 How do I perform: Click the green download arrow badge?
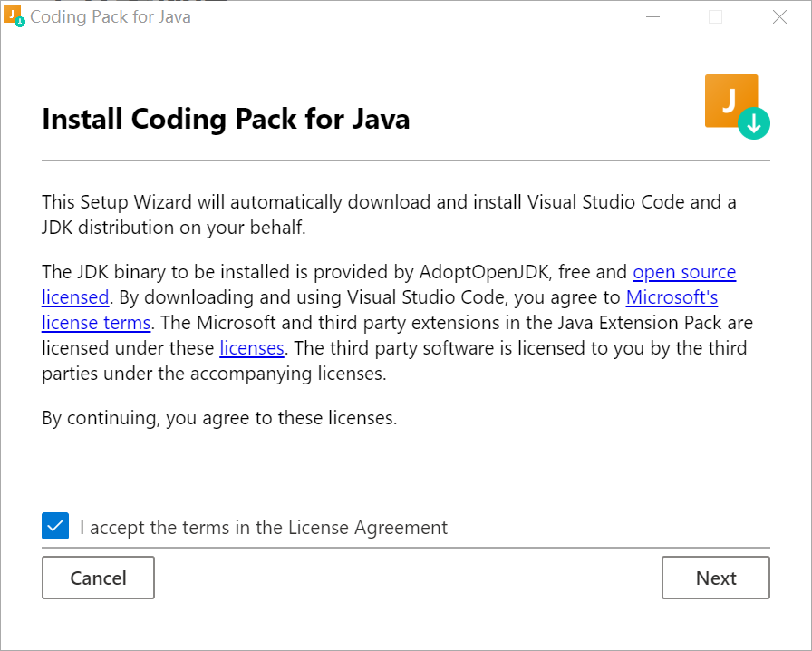pos(753,123)
